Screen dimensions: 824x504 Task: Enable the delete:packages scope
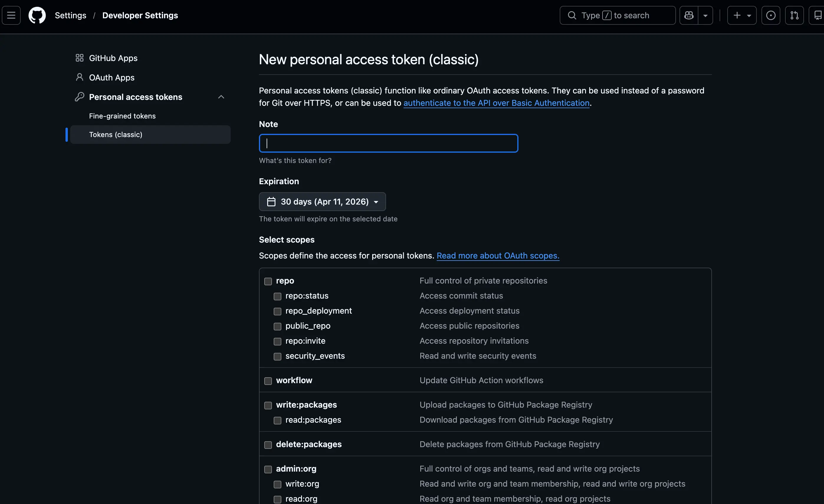point(268,445)
